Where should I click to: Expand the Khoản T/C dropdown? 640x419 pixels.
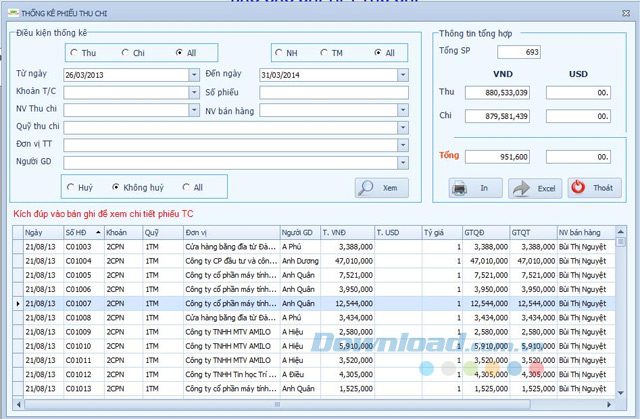193,92
